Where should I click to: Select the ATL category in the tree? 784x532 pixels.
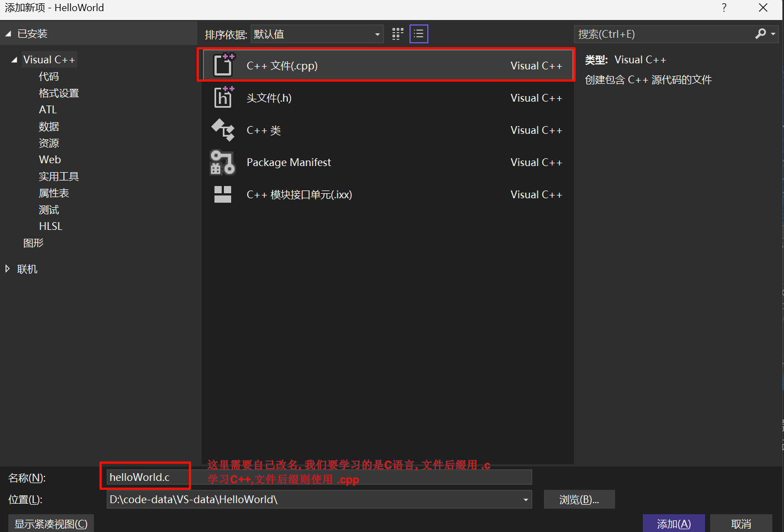point(48,110)
